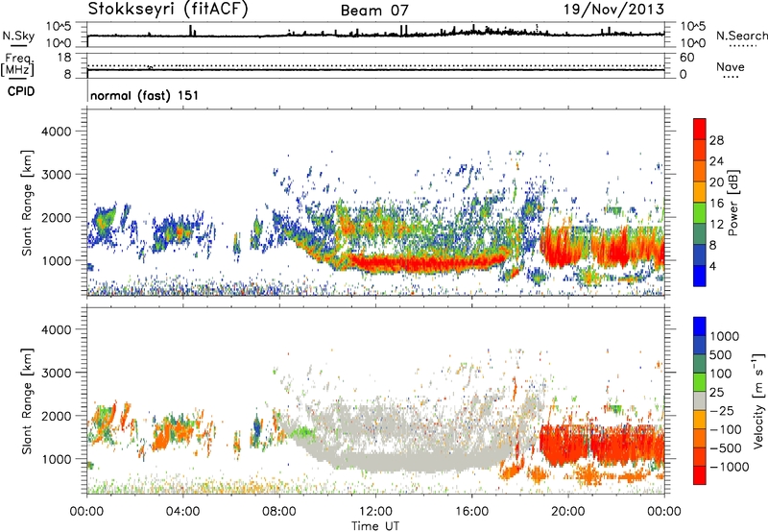Select the blue top segment of the Velocity colorbar

700,326
